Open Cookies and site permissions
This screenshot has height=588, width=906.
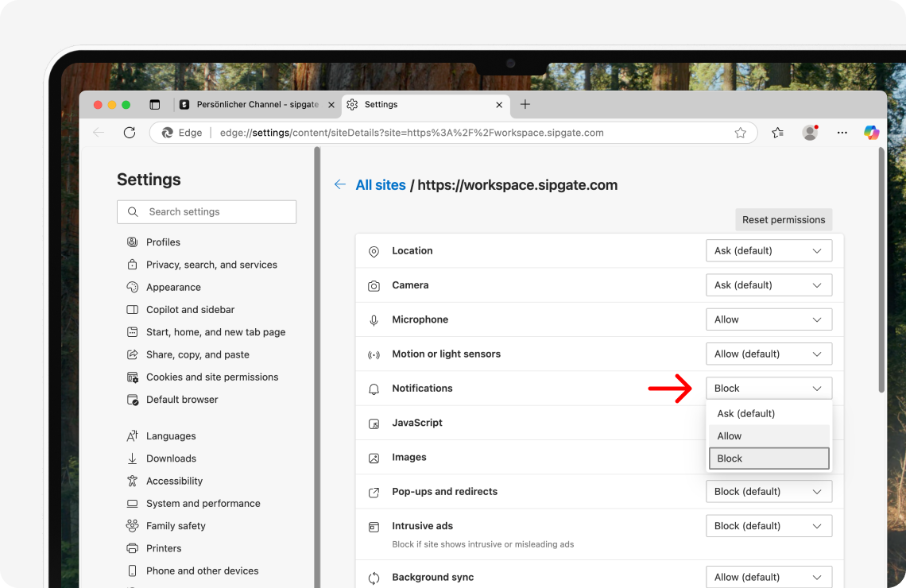tap(202, 377)
